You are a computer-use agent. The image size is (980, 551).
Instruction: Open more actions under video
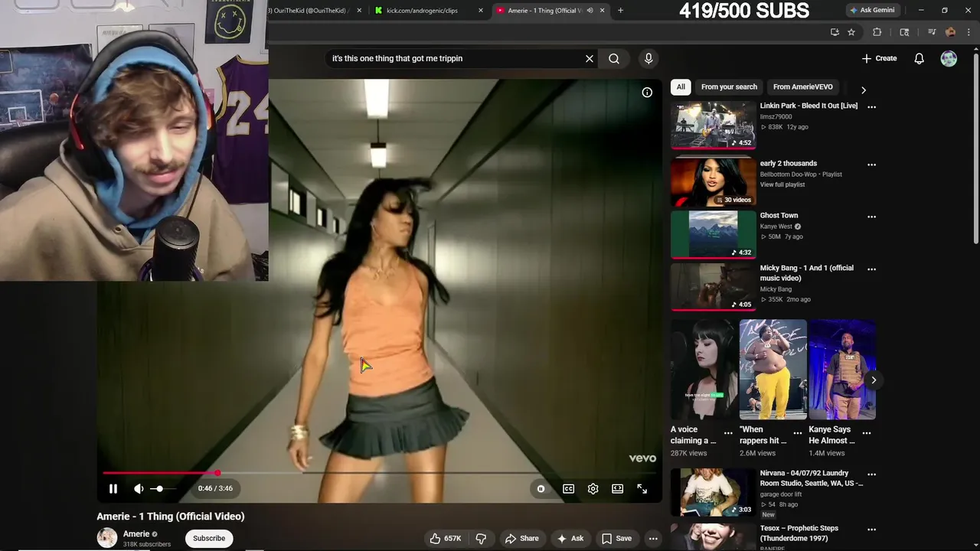(x=653, y=538)
